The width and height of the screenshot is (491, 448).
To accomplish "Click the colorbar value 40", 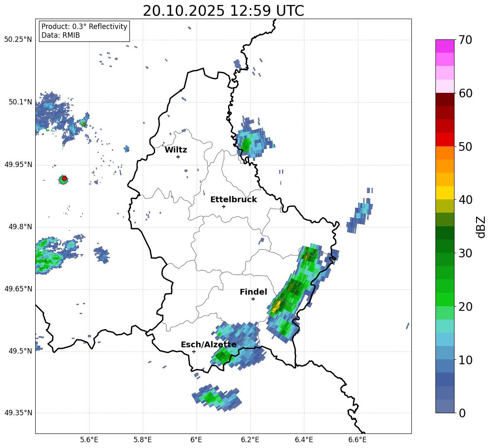I will coord(465,200).
